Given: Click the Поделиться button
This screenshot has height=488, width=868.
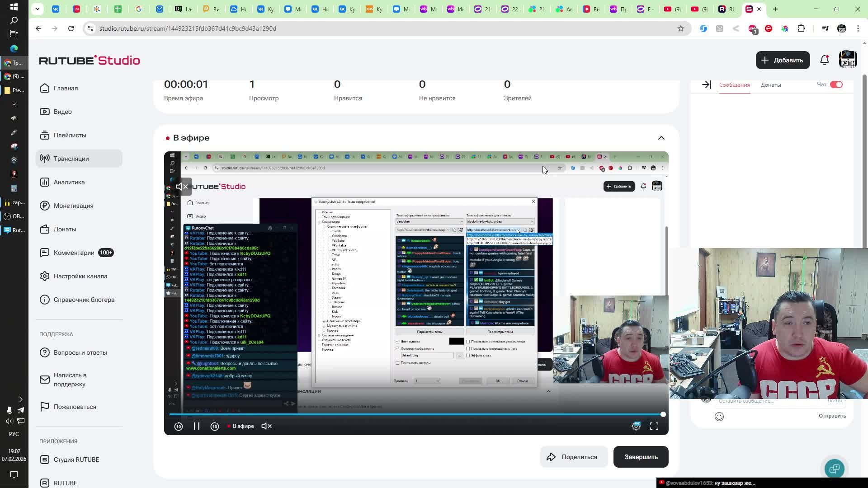Looking at the screenshot, I should pos(572,457).
